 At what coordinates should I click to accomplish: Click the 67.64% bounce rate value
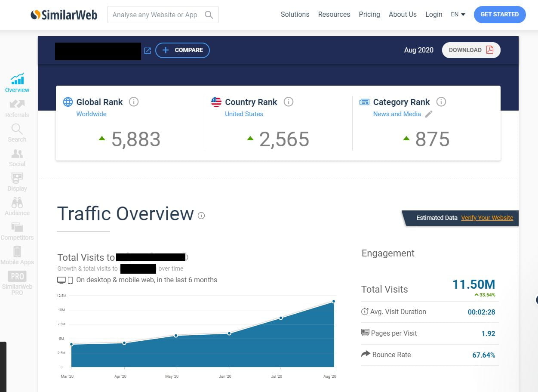pyautogui.click(x=483, y=355)
